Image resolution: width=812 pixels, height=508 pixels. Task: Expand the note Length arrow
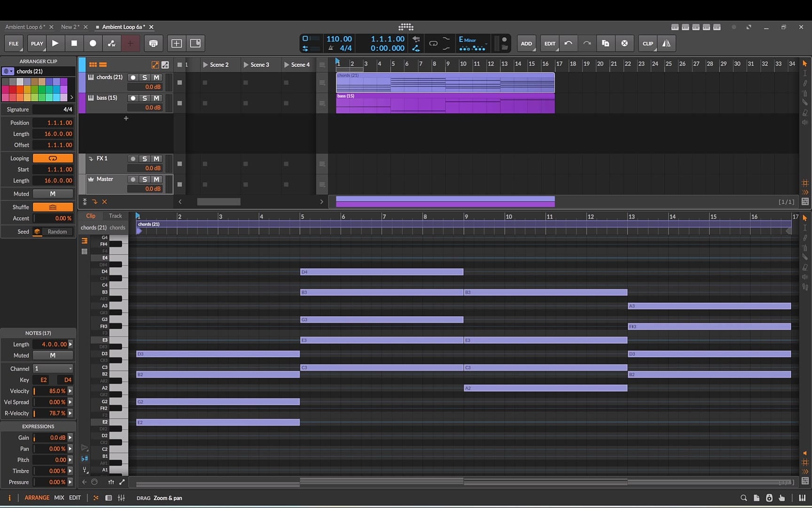pyautogui.click(x=70, y=344)
